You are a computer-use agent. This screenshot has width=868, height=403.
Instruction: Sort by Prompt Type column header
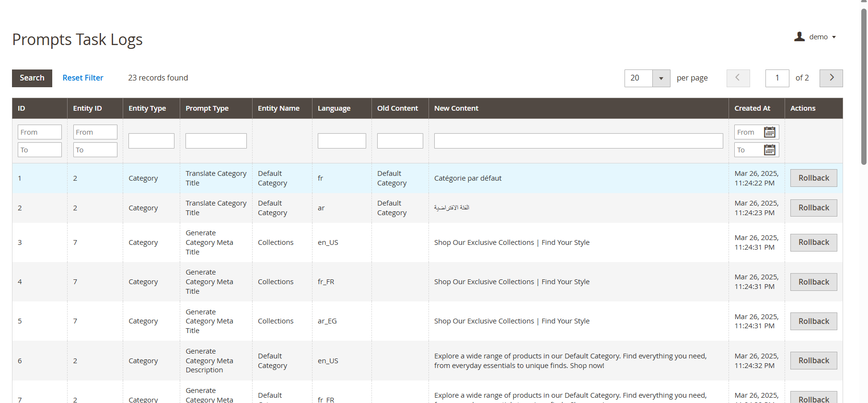click(x=216, y=108)
